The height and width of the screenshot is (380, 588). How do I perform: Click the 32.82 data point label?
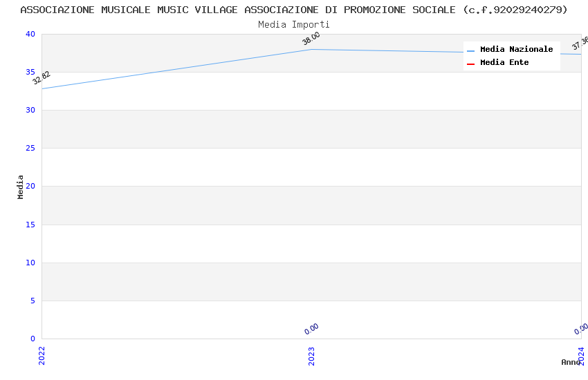tap(42, 78)
